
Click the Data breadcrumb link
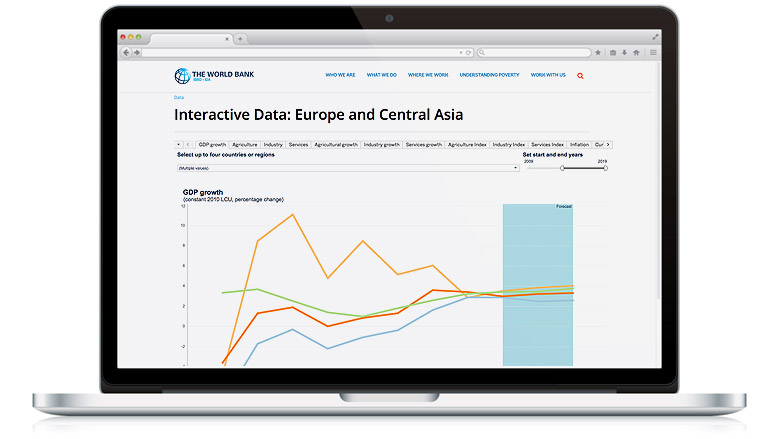pyautogui.click(x=179, y=97)
